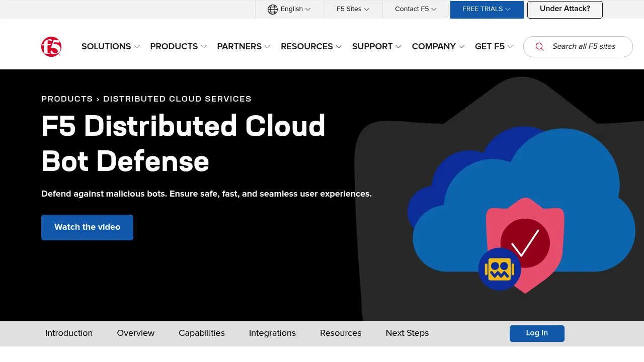644x362 pixels.
Task: Click the Under Attack? button
Action: (x=565, y=9)
